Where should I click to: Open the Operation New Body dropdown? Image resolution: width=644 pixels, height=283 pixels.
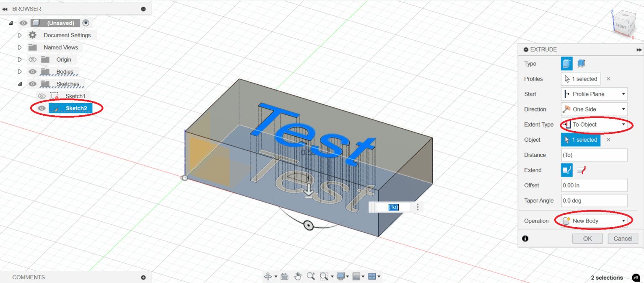[x=594, y=221]
